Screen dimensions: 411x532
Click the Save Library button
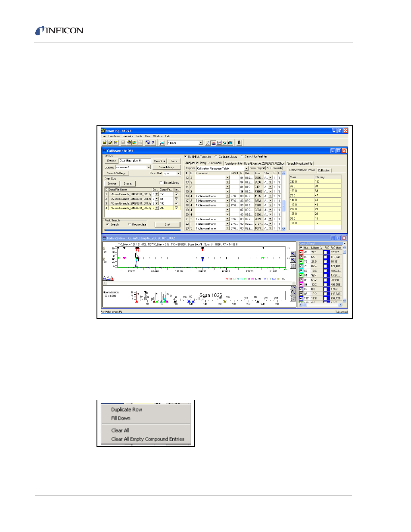click(x=166, y=167)
